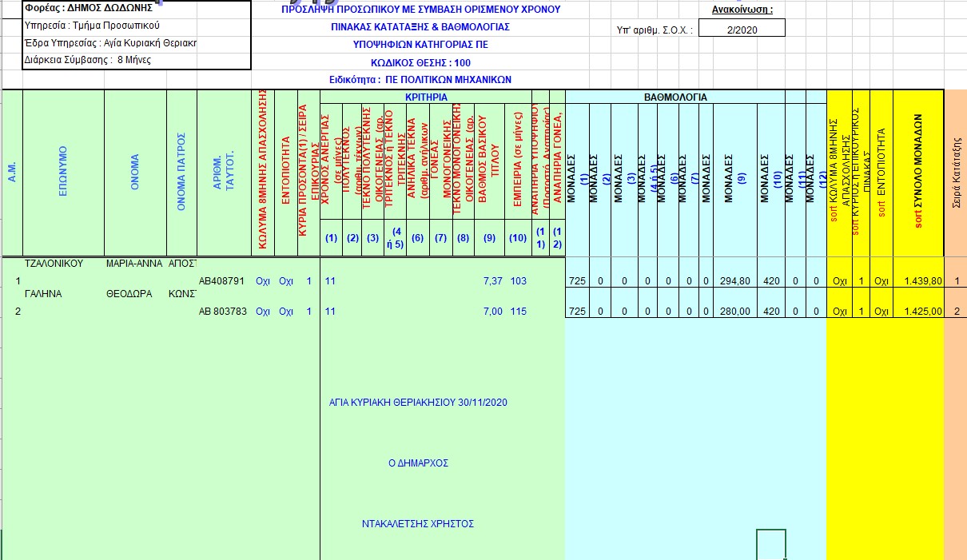Image resolution: width=967 pixels, height=560 pixels.
Task: Click 'ΚΩΔΙΚΟΣ ΘΕΣΗΣ : 100'
Action: coord(420,62)
